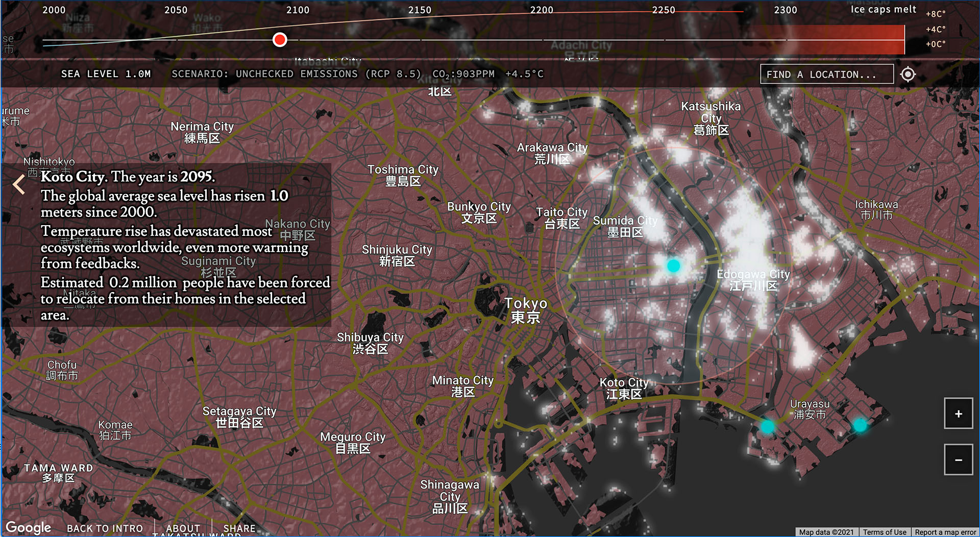Screen dimensions: 980x537
Task: Click the Edogawa City map label
Action: point(753,280)
